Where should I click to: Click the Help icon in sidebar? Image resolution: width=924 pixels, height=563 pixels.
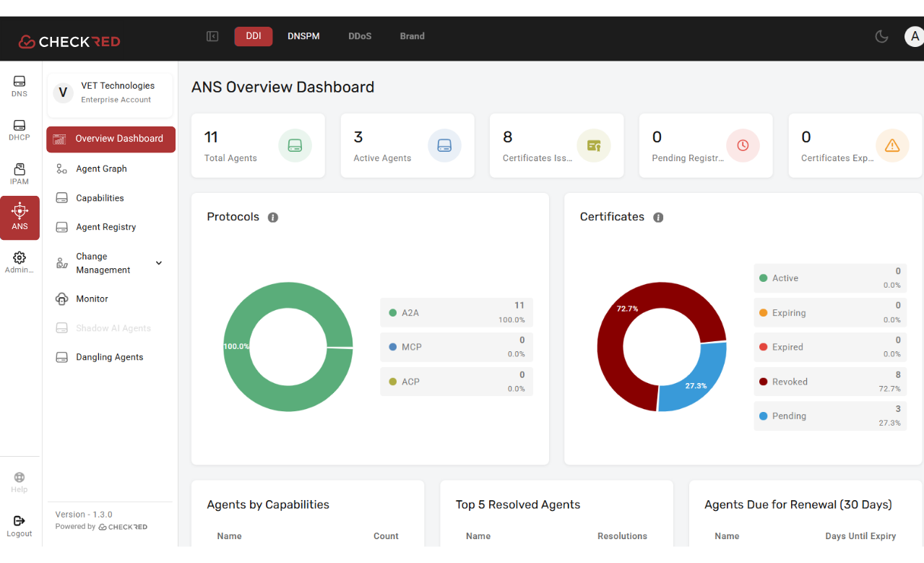pyautogui.click(x=20, y=482)
